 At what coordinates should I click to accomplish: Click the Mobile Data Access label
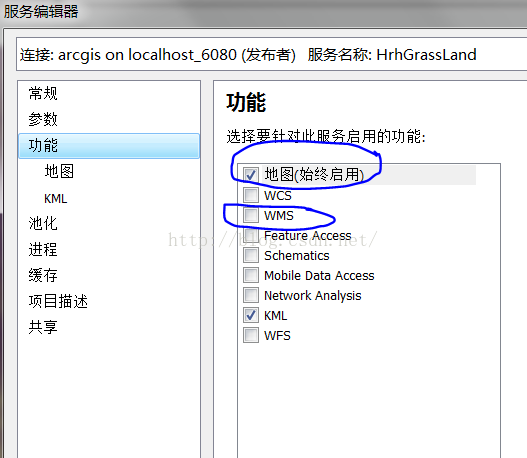point(319,276)
